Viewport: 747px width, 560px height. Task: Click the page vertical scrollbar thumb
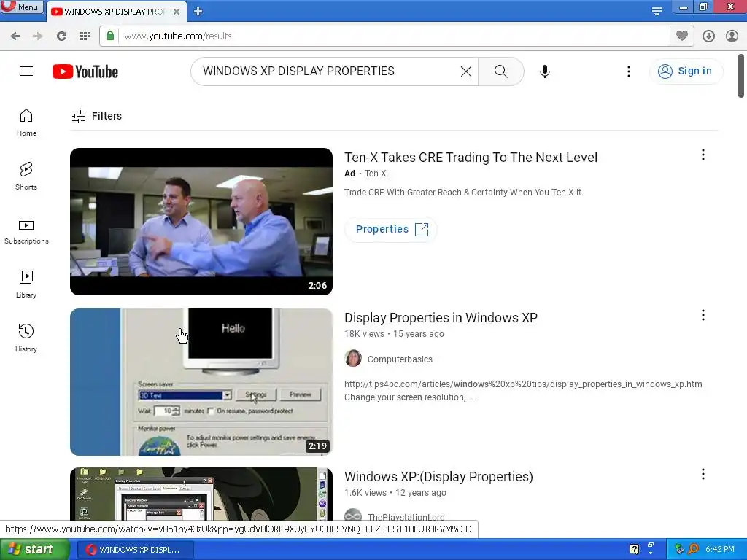tap(741, 76)
